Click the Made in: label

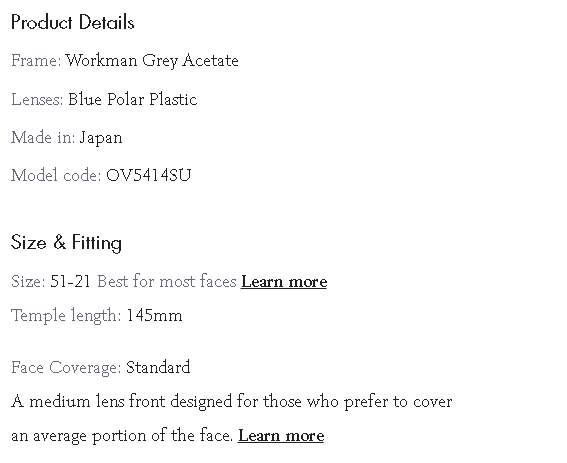pyautogui.click(x=43, y=138)
